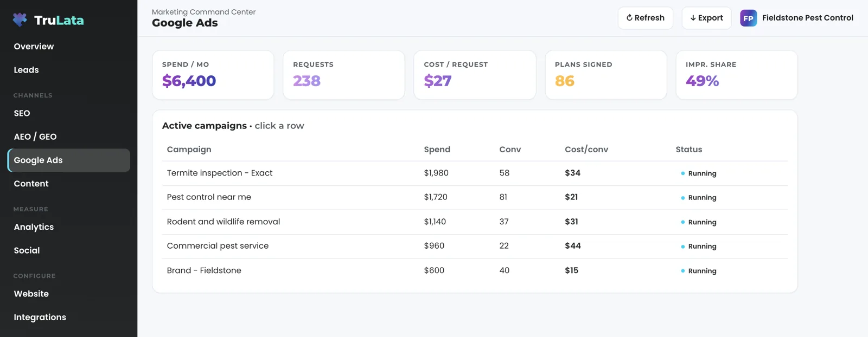Viewport: 868px width, 337px height.
Task: Click the Google Ads page title
Action: (185, 23)
